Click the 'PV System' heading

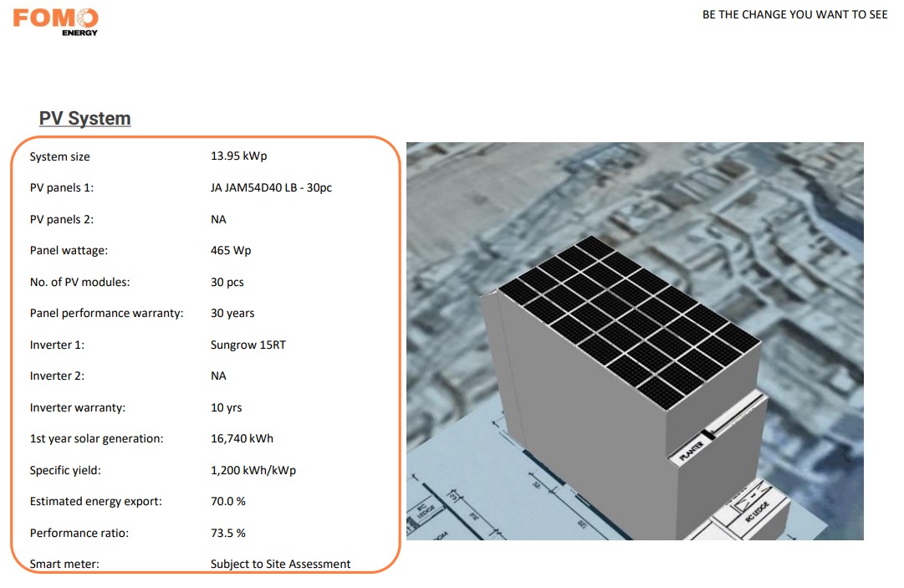(x=84, y=118)
